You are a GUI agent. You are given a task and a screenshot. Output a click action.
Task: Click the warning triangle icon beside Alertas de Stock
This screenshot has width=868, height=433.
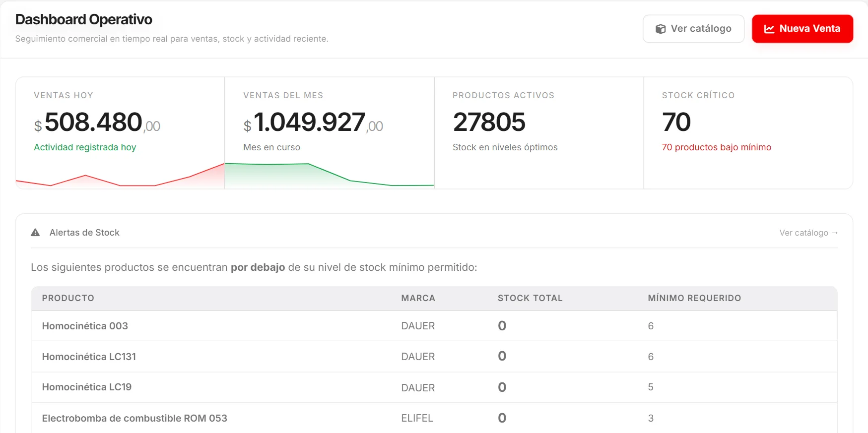[35, 233]
